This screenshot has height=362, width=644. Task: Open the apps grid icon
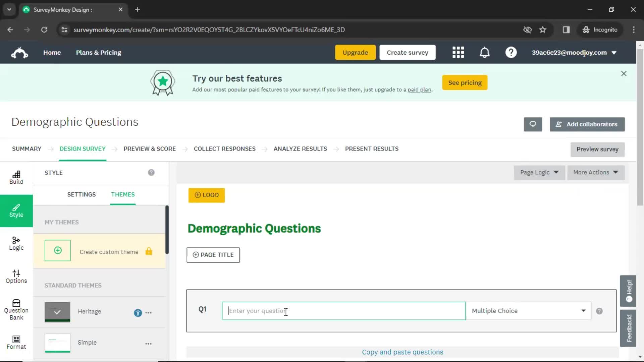(458, 52)
